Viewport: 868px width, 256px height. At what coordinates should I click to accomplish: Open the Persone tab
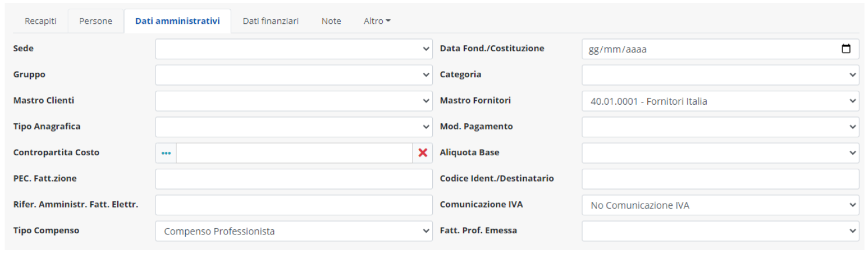(x=96, y=21)
